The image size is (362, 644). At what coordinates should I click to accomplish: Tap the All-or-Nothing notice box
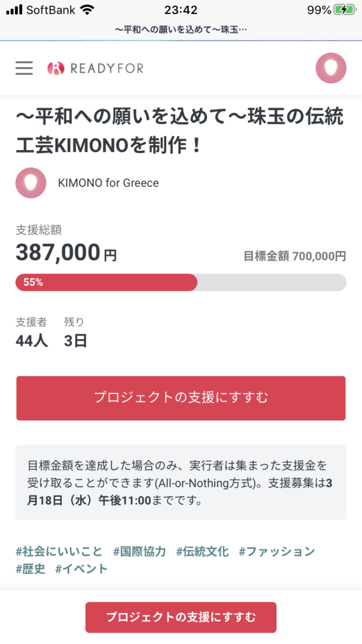pos(180,482)
